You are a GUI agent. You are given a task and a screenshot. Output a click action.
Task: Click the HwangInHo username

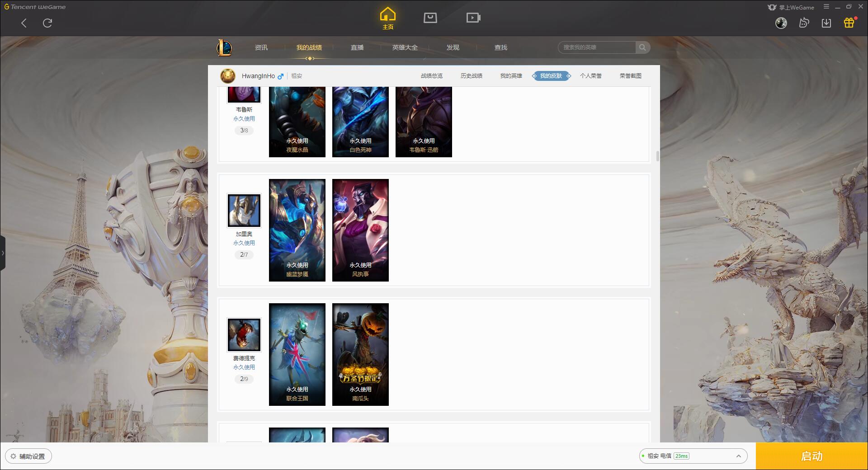coord(258,76)
